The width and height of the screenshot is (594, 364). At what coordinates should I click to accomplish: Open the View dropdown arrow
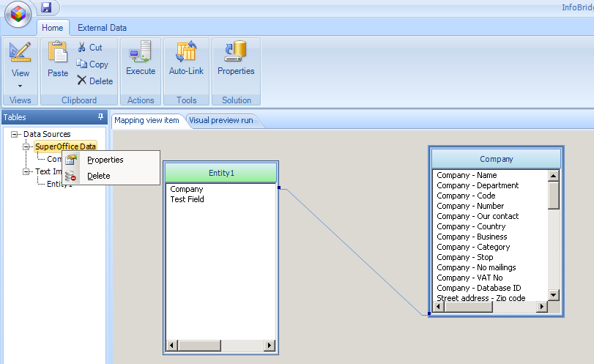point(20,86)
